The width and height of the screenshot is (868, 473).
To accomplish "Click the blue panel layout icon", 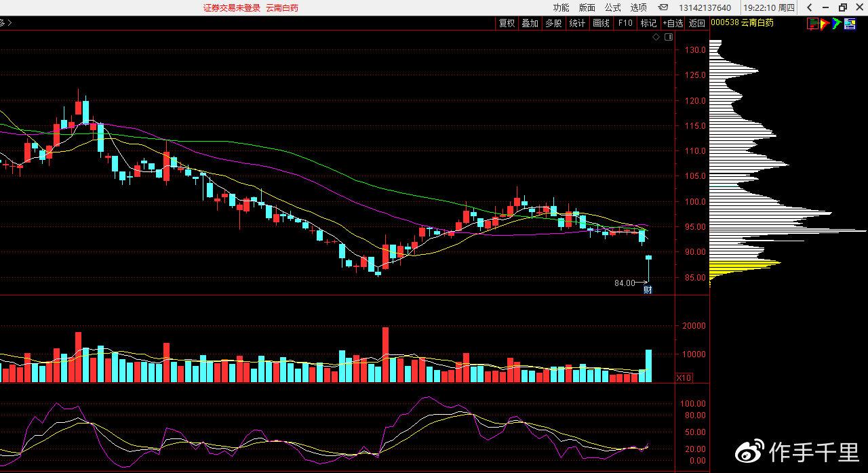I will click(x=849, y=23).
